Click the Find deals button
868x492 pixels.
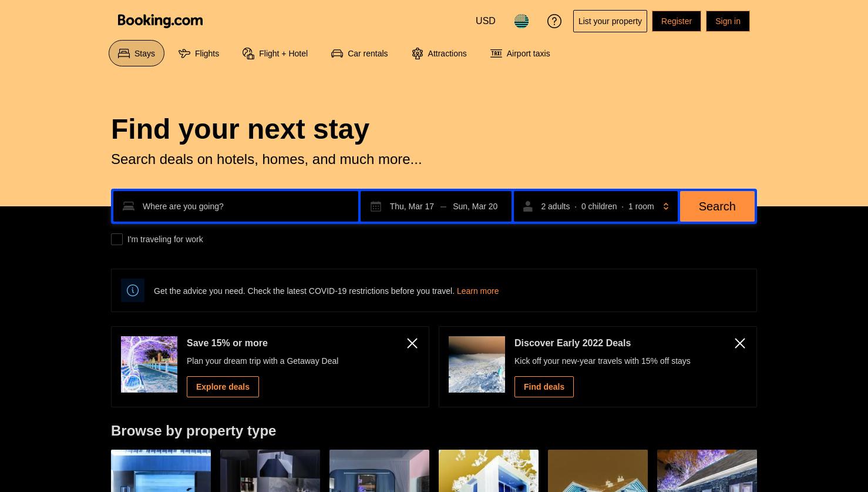tap(544, 387)
